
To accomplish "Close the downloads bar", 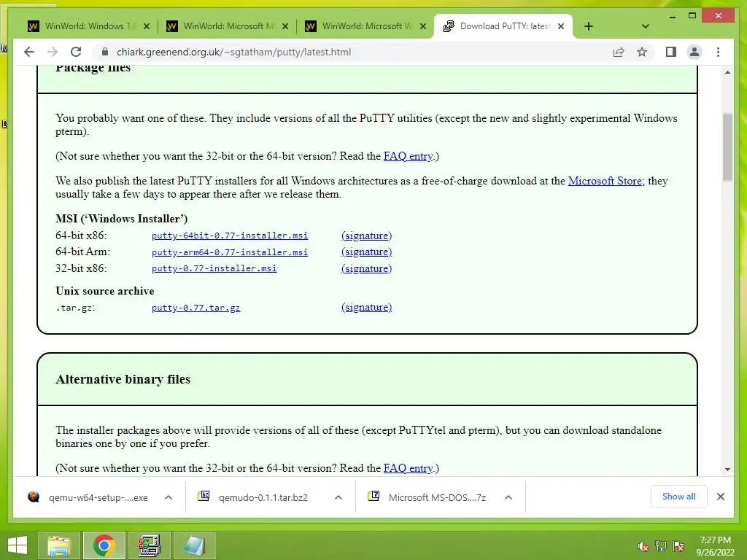I will (x=720, y=497).
